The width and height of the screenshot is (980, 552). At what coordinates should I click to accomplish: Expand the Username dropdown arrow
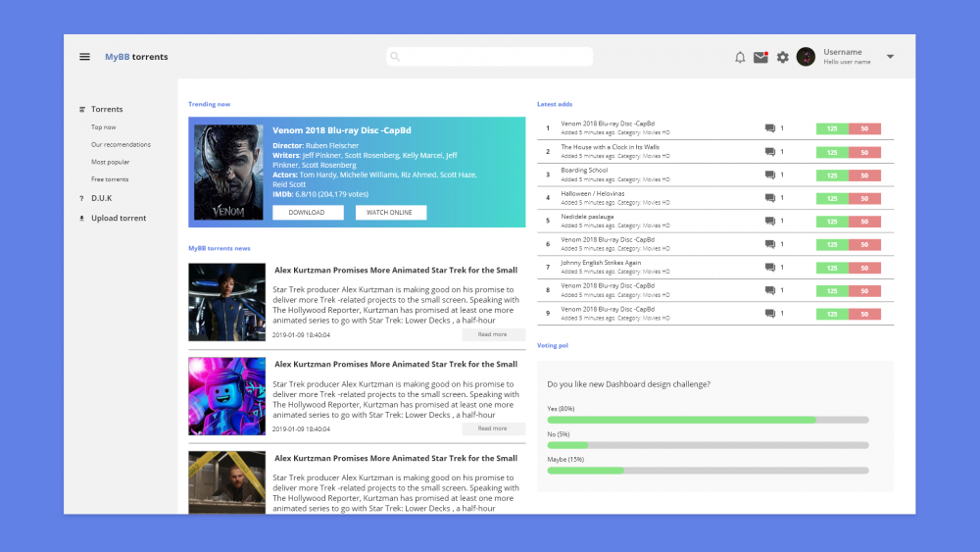click(x=890, y=57)
